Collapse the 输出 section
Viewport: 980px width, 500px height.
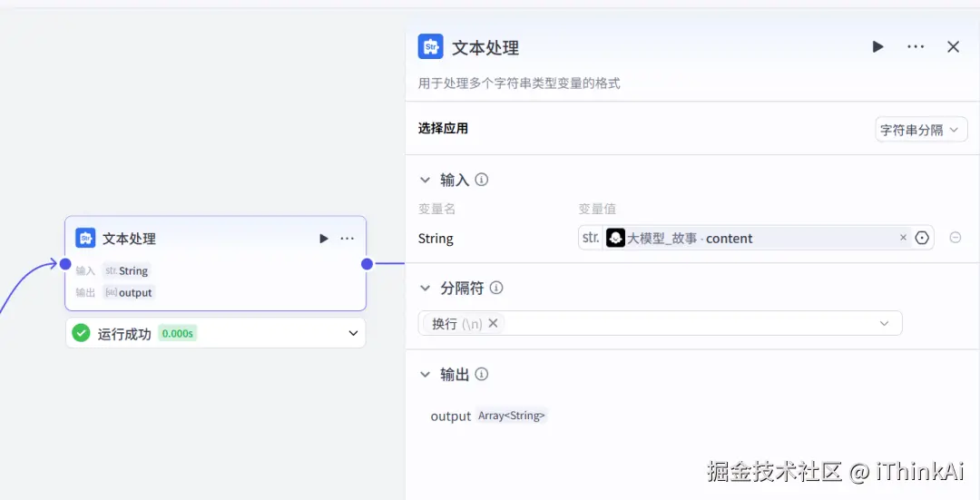pos(425,375)
